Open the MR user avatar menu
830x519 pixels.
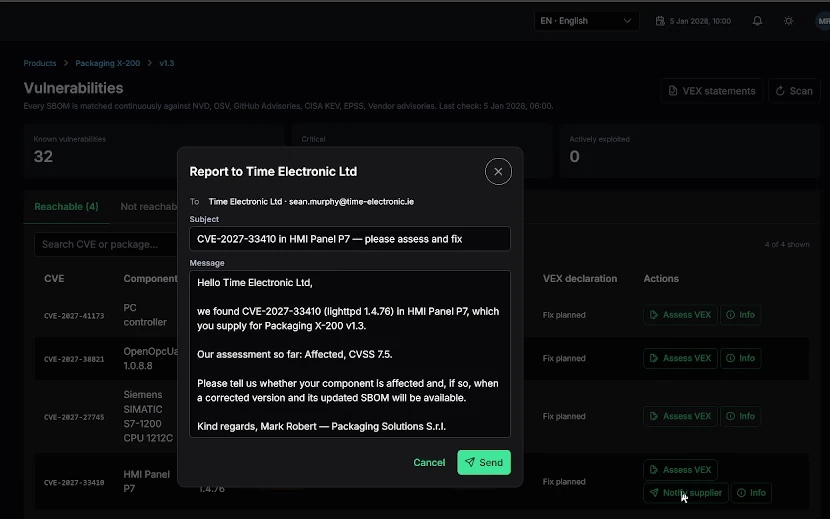coord(823,21)
